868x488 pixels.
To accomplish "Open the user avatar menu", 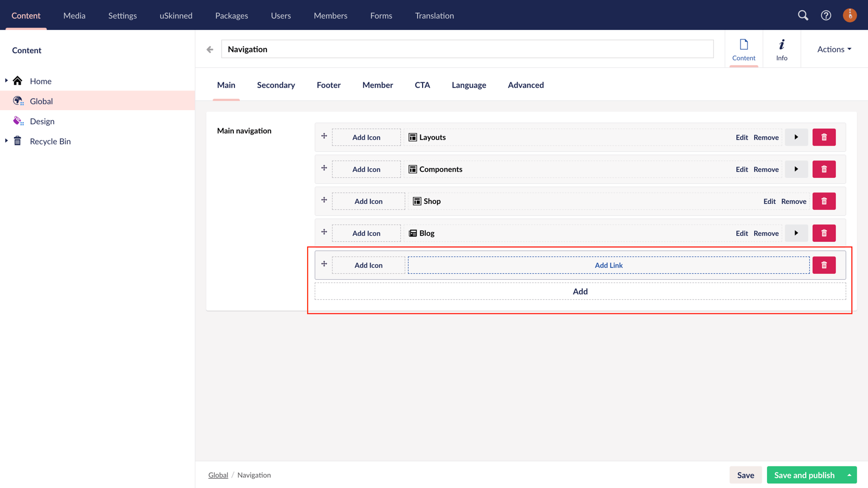I will coord(850,16).
